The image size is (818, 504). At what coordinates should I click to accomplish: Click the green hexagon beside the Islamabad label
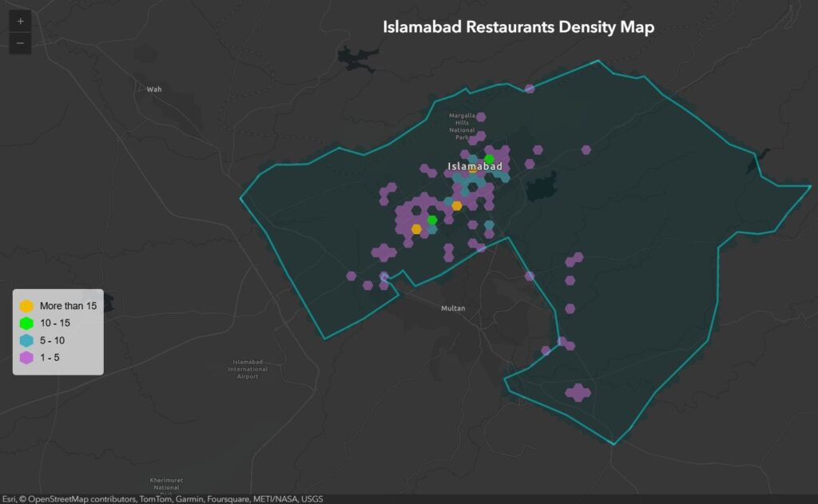click(489, 158)
